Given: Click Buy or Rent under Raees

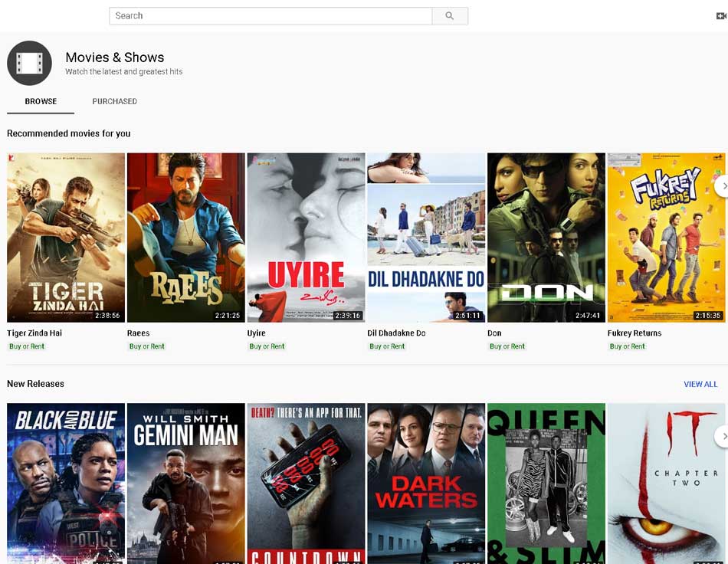Looking at the screenshot, I should (x=146, y=346).
